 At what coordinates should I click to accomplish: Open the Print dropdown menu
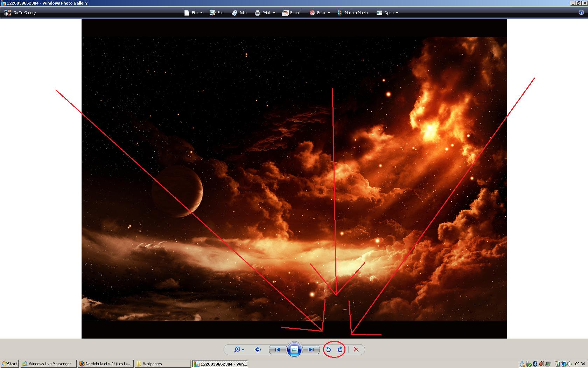tap(265, 13)
